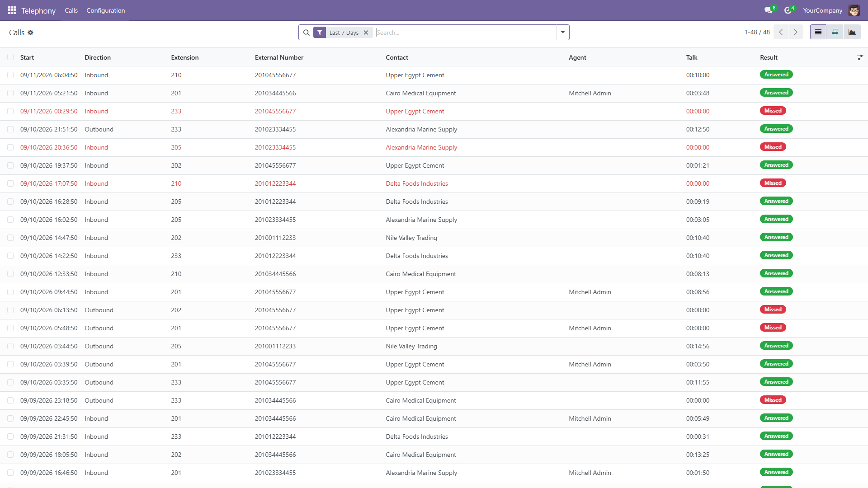This screenshot has width=868, height=488.
Task: Click Delta Foods Industries on 09/10/2026 17:07:50 row
Action: (x=417, y=183)
